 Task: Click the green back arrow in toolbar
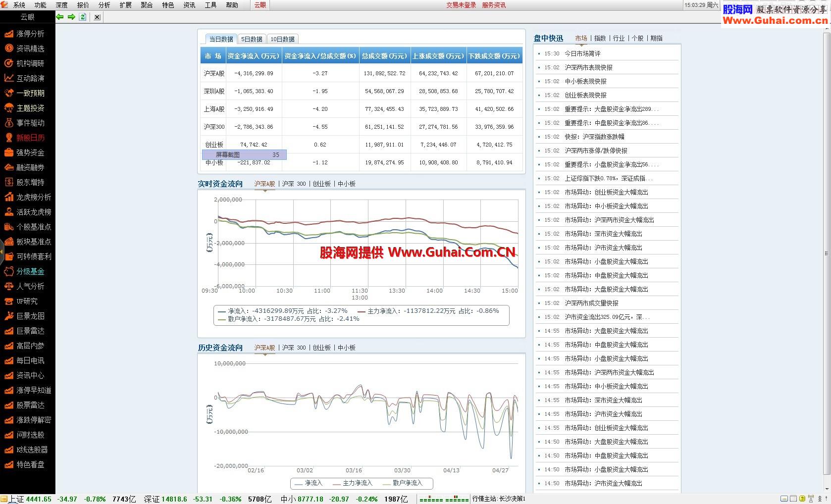(60, 17)
